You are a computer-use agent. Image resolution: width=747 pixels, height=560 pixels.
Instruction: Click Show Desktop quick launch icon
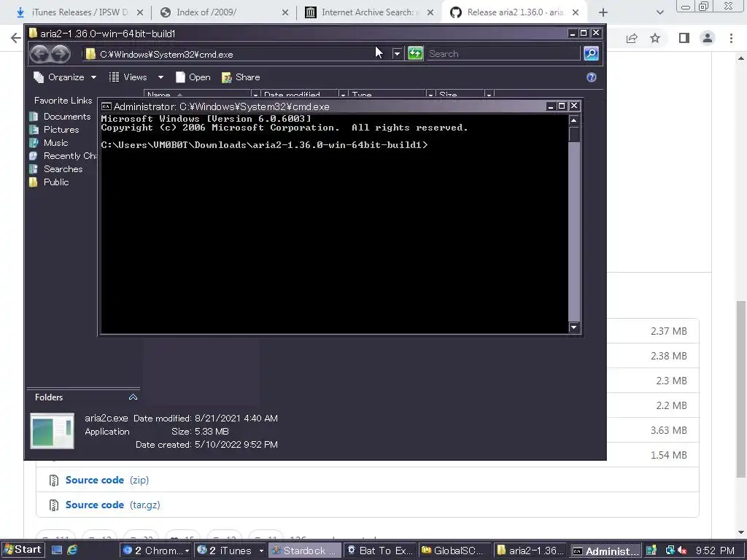pos(57,550)
